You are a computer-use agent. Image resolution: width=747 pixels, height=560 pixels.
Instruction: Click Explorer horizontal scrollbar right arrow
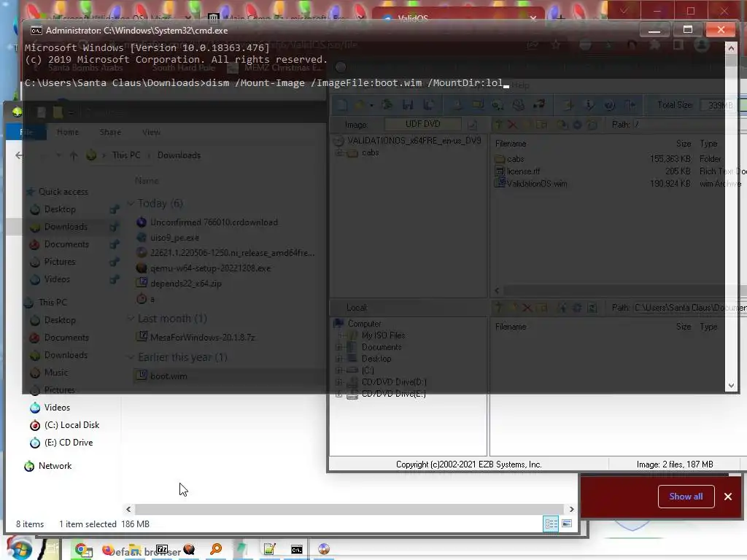click(x=571, y=509)
